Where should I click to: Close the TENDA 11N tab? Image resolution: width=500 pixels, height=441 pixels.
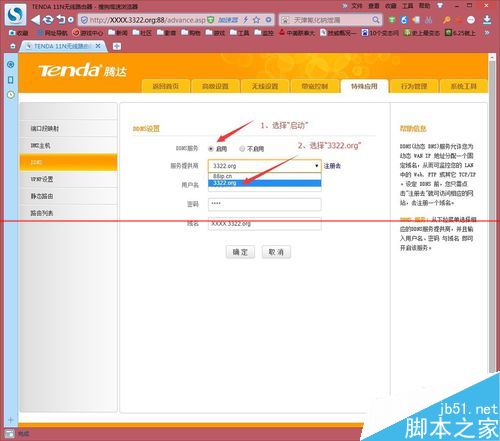(98, 46)
